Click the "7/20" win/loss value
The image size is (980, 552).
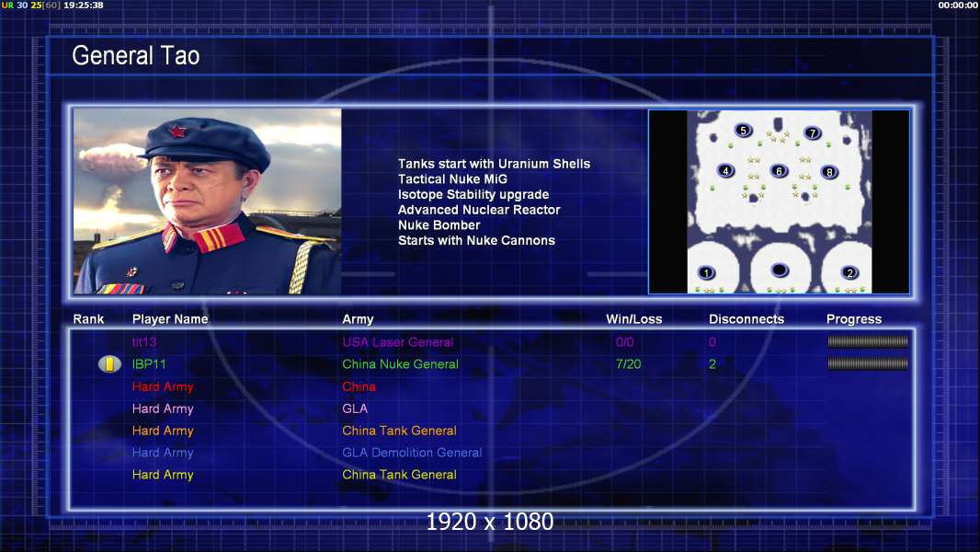[x=628, y=363]
